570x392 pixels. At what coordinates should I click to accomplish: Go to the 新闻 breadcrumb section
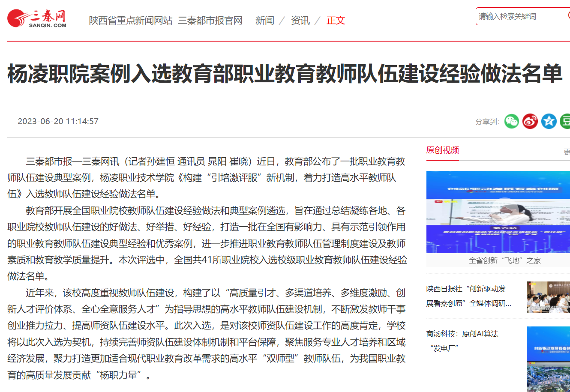coord(264,21)
